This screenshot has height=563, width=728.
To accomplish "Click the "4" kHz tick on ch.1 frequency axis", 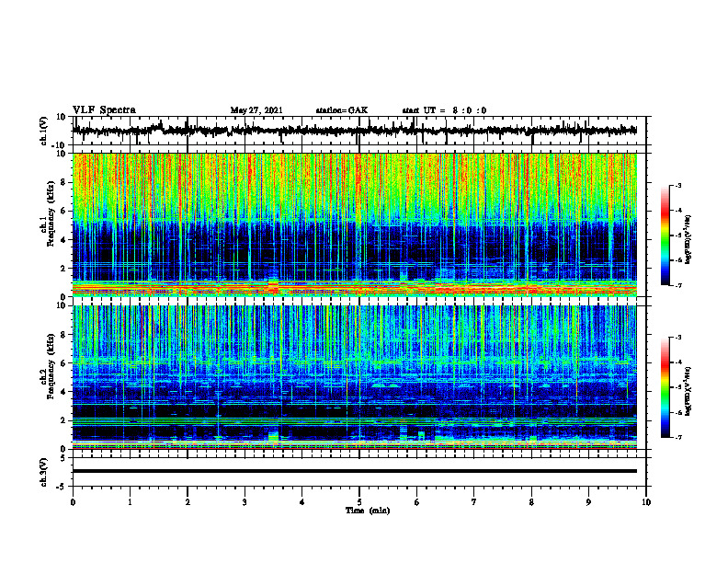I will [63, 240].
